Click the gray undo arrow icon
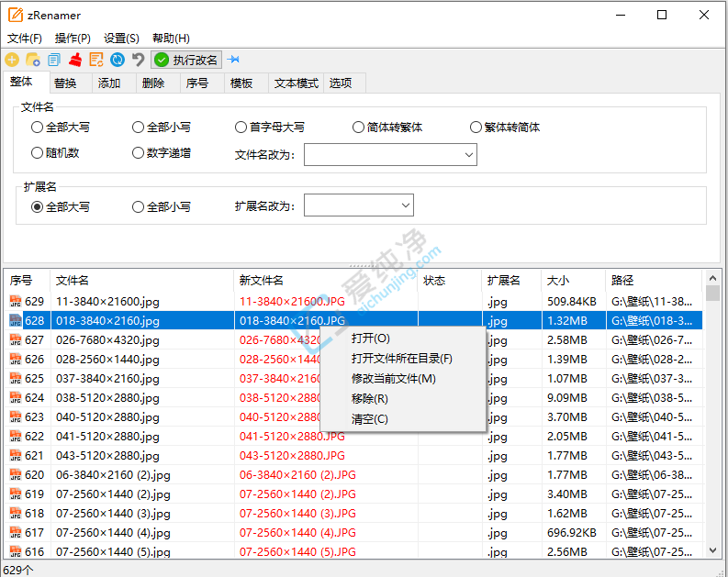The width and height of the screenshot is (728, 577). coord(139,60)
